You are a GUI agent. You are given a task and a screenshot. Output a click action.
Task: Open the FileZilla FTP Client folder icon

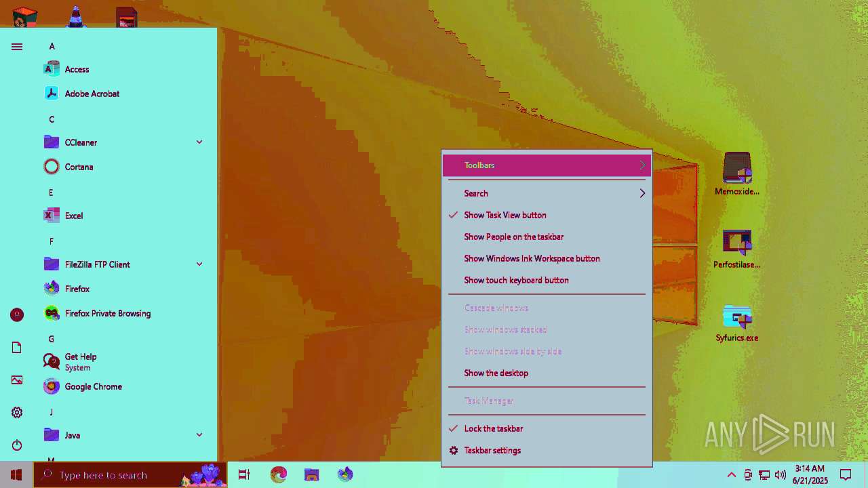(x=52, y=264)
